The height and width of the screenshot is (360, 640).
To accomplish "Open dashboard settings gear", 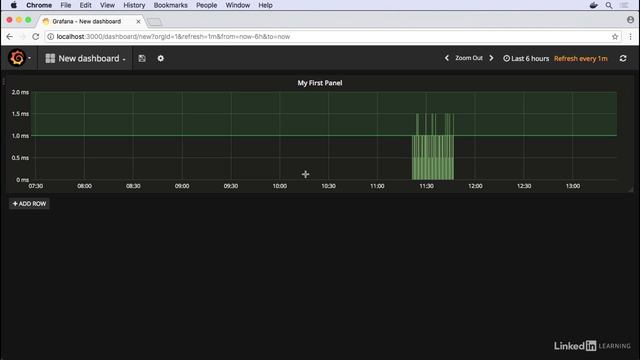I will point(160,58).
